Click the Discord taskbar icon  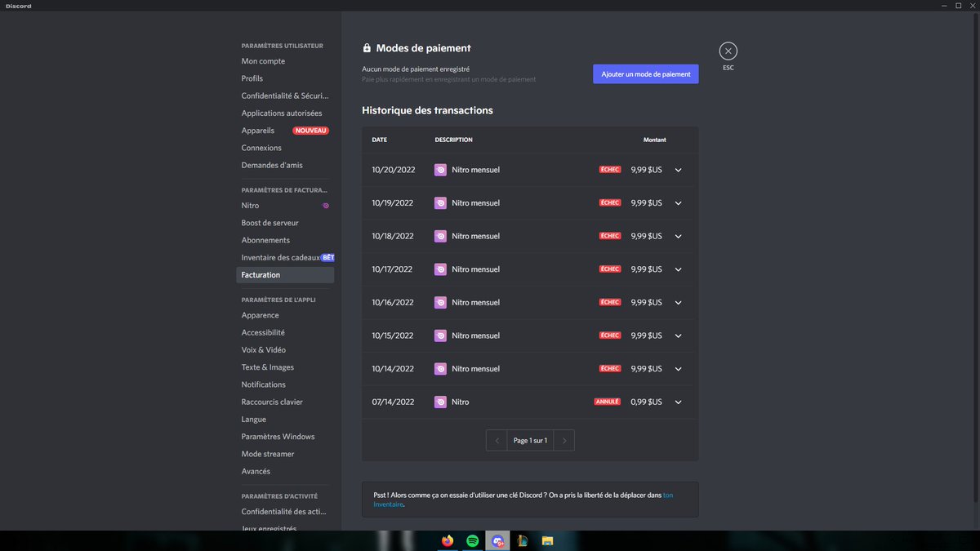click(497, 540)
